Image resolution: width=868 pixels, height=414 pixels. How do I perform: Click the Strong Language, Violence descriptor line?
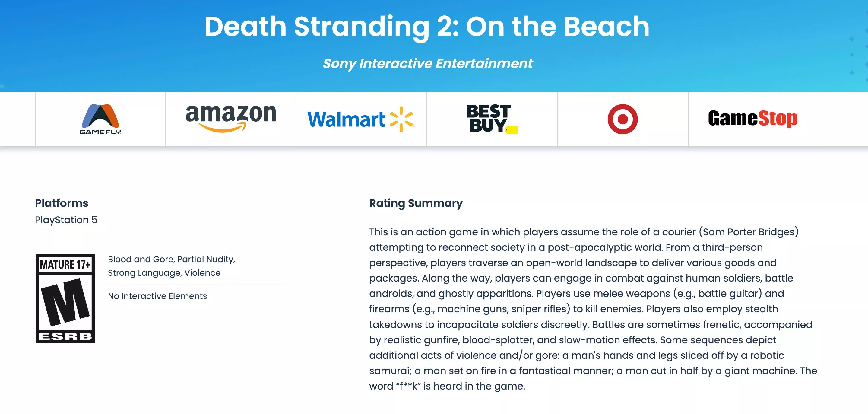coord(164,272)
